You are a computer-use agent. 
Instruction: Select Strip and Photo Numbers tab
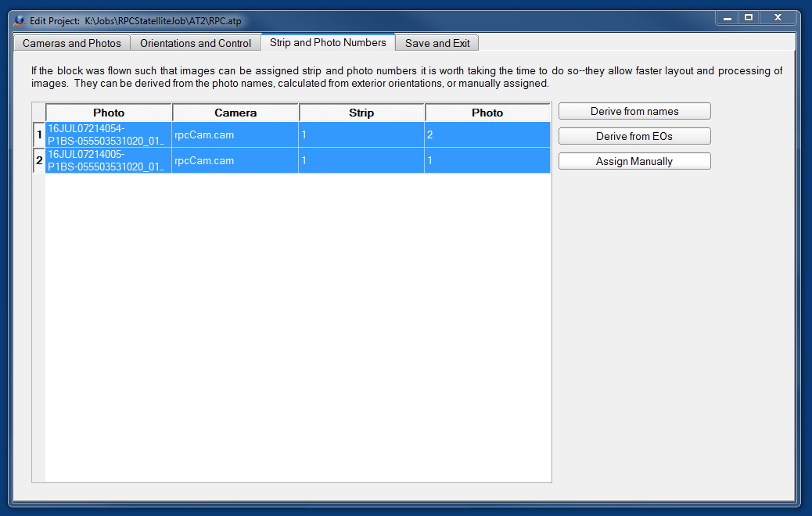pyautogui.click(x=328, y=42)
